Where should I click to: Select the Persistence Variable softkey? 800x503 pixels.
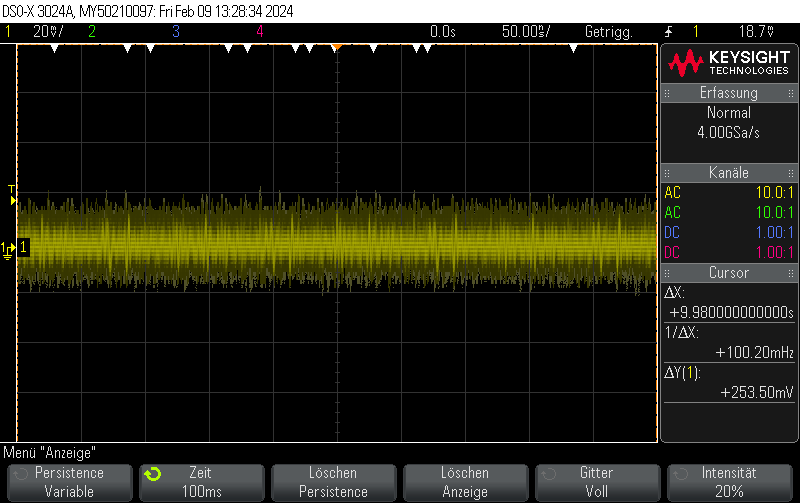click(x=69, y=482)
